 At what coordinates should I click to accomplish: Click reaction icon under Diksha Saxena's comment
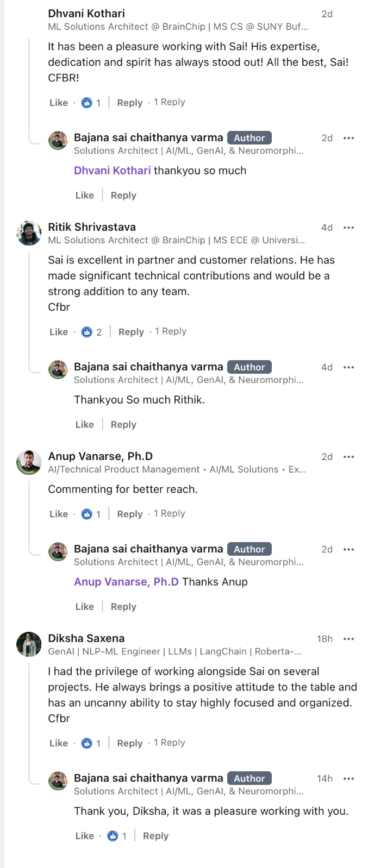click(x=86, y=743)
